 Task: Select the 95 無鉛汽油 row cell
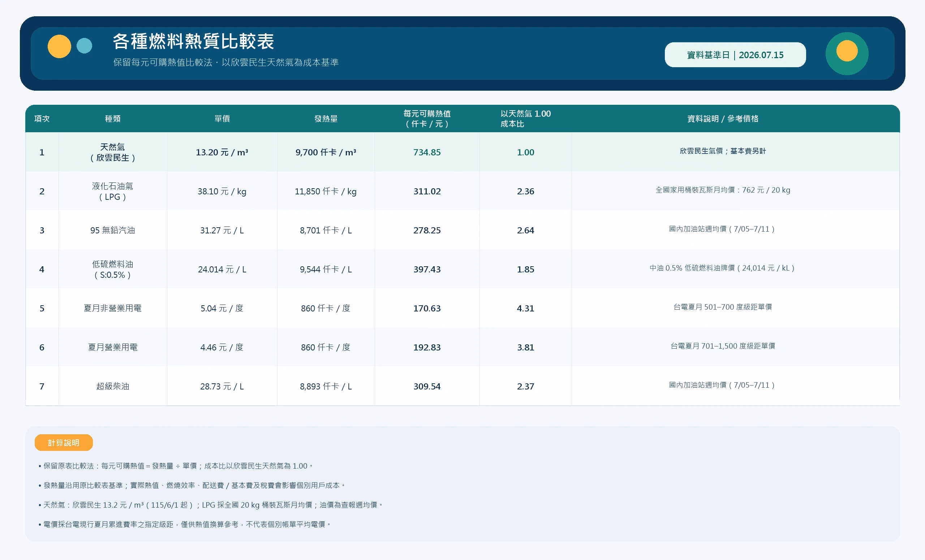[113, 230]
